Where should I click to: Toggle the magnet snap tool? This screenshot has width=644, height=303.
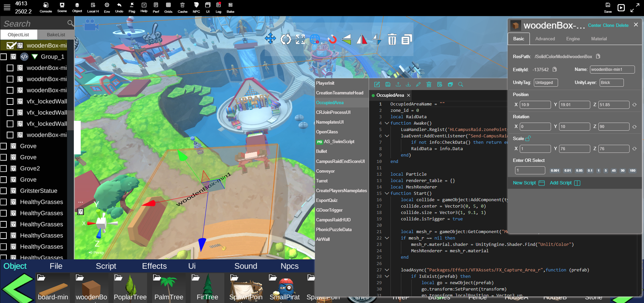click(x=332, y=39)
